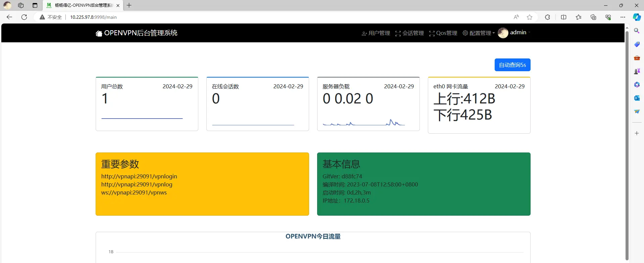The width and height of the screenshot is (644, 263).
Task: Open 用户管理 in the top navigation
Action: 376,33
